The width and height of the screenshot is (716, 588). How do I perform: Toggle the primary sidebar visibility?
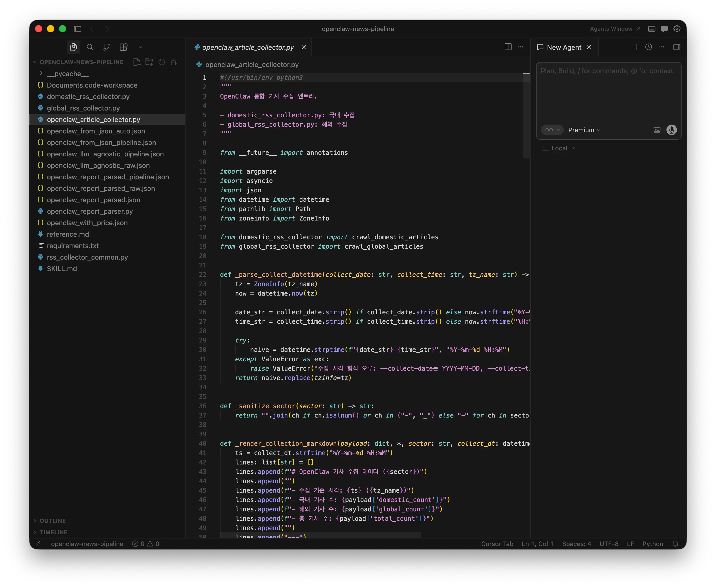(x=78, y=29)
